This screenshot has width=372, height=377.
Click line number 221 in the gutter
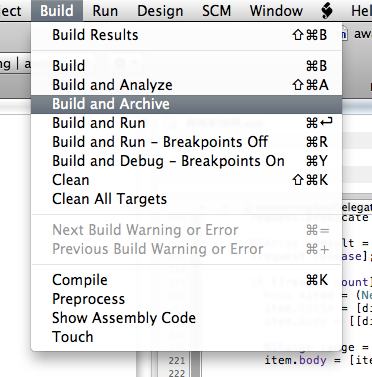click(x=177, y=361)
